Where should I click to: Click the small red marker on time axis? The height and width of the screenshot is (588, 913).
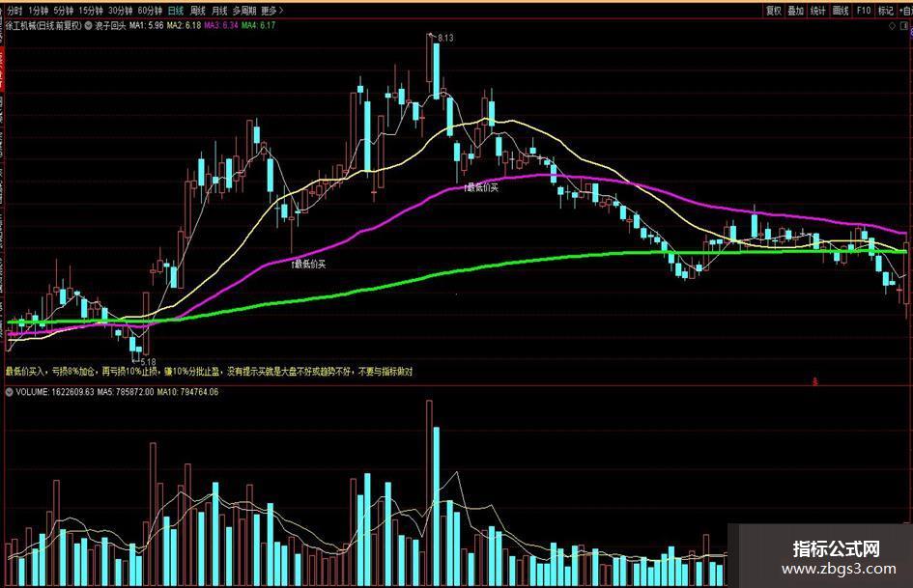(x=815, y=382)
